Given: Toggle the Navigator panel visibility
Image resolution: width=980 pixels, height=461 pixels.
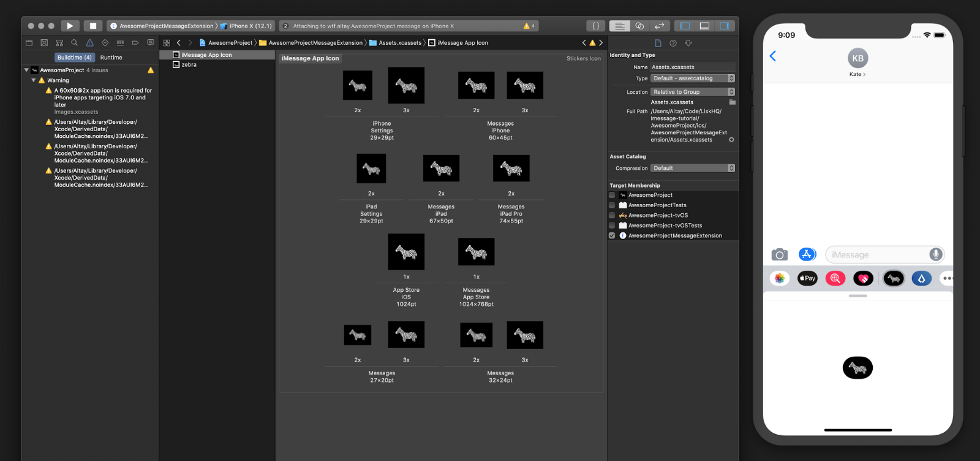Looking at the screenshot, I should 685,26.
